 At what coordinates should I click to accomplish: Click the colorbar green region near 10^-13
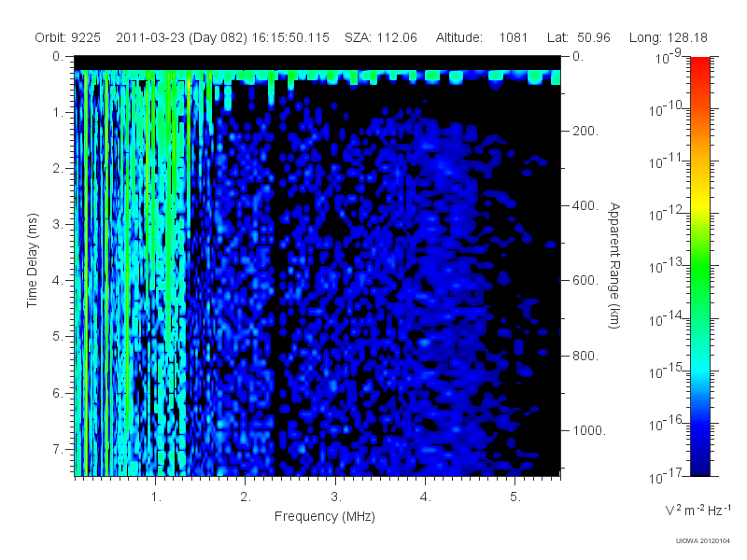point(699,265)
